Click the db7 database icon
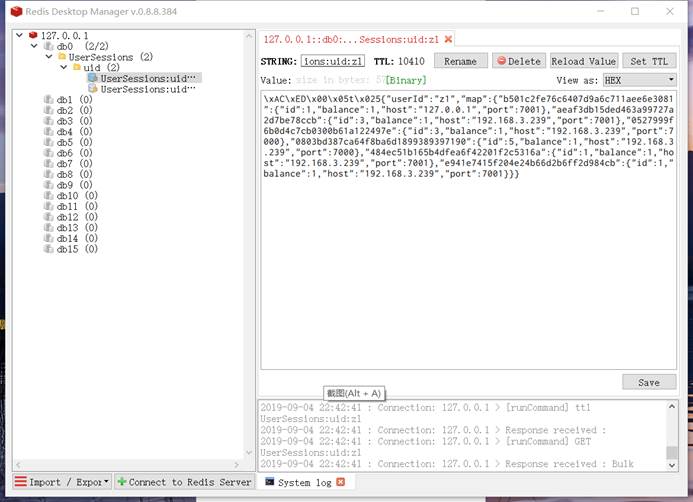This screenshot has width=693, height=502. click(x=49, y=164)
